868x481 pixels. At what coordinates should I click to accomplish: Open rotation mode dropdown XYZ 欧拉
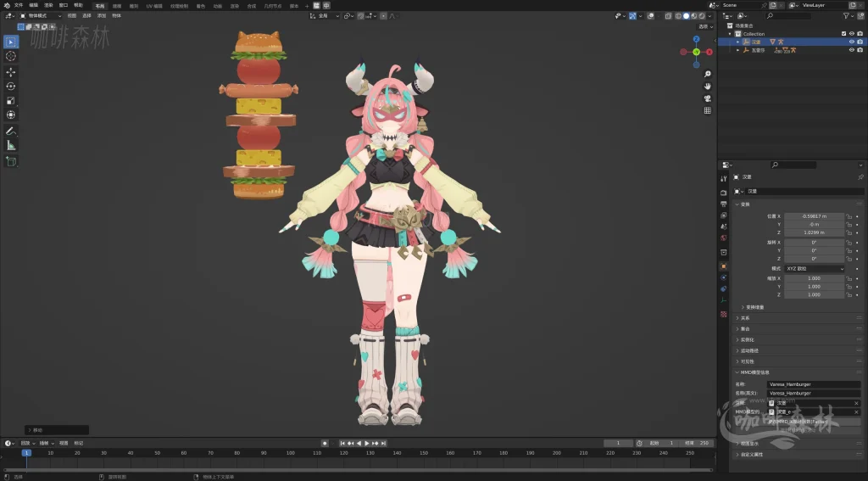coord(815,269)
